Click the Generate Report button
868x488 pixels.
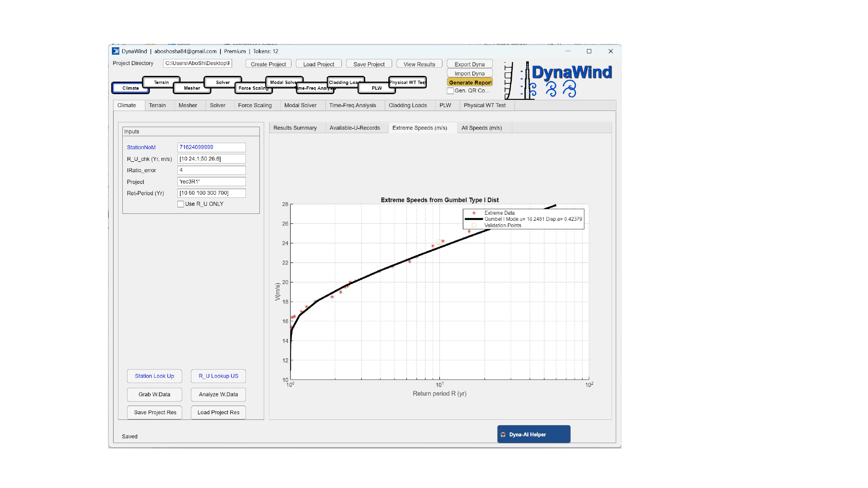(x=470, y=82)
